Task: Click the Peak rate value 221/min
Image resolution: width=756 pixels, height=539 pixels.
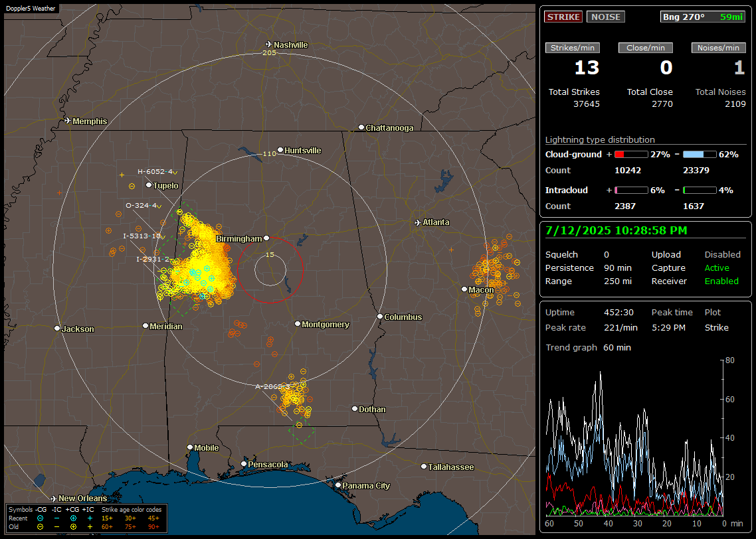Action: 620,327
